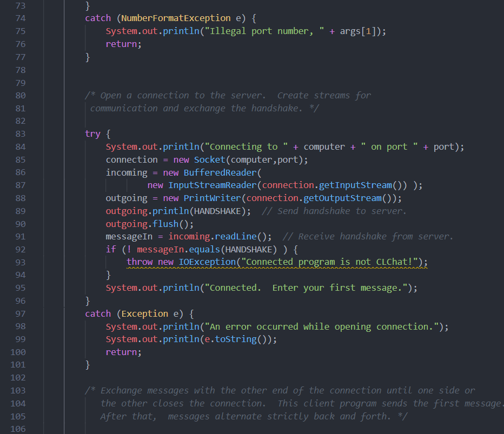Click equals method on line 92

point(204,249)
